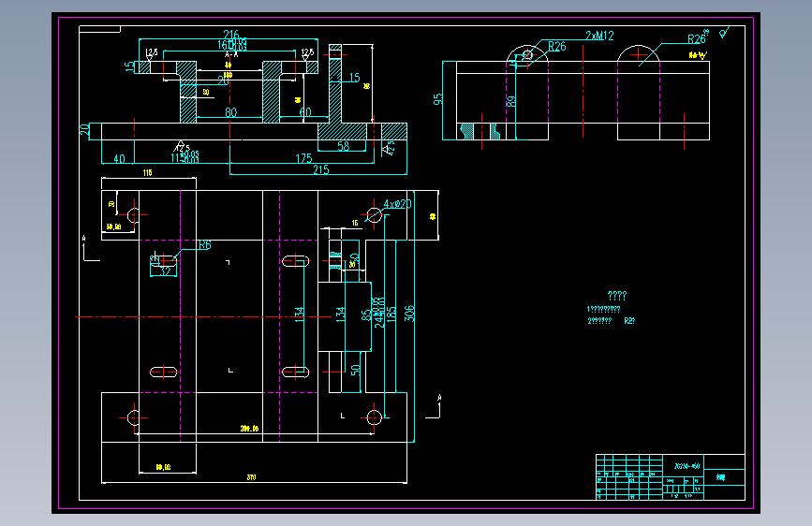Click the 40 dimension text

[x=119, y=158]
